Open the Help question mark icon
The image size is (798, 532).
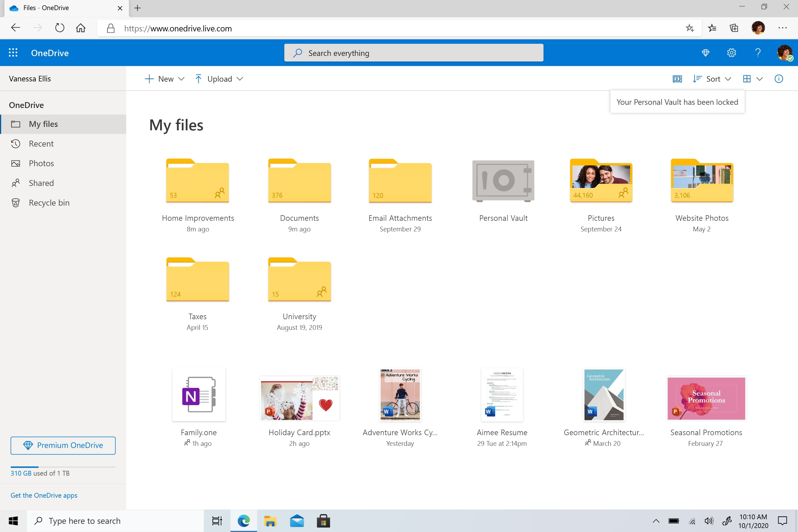point(758,53)
